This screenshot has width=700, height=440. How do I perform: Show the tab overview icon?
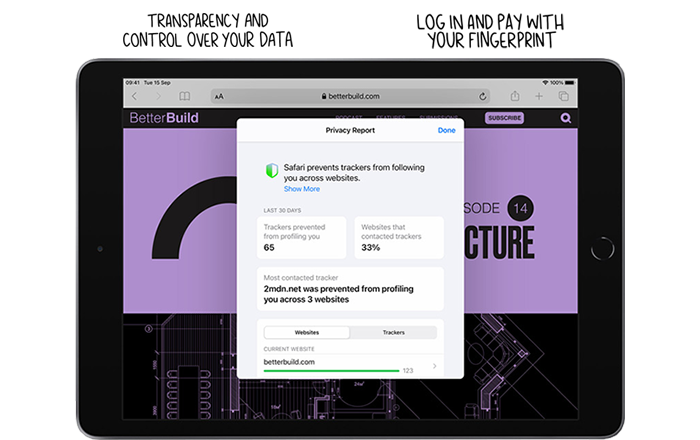pyautogui.click(x=563, y=96)
